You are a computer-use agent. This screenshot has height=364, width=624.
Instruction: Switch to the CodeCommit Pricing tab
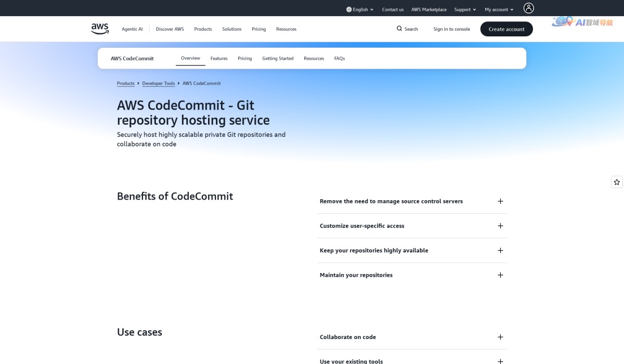click(x=245, y=58)
